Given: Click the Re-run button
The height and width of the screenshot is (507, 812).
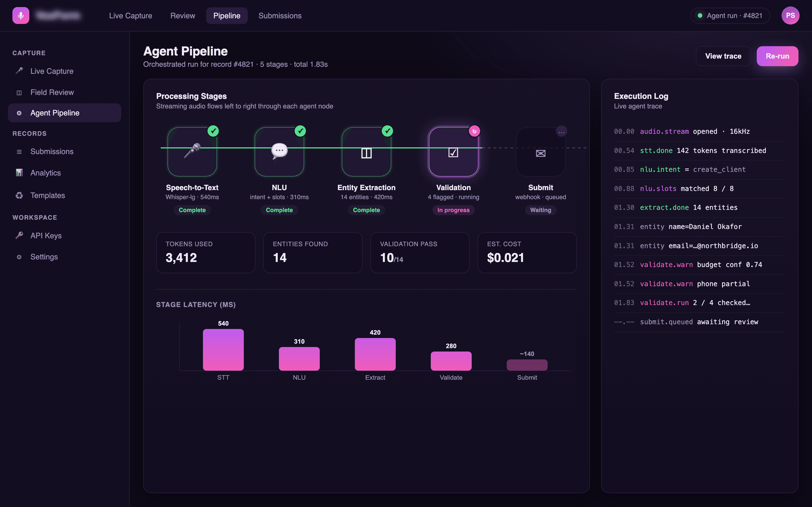Looking at the screenshot, I should point(777,56).
